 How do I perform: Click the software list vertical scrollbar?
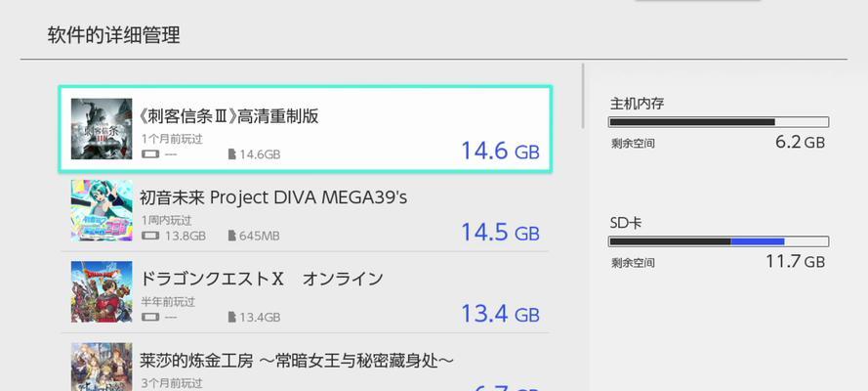(x=582, y=96)
